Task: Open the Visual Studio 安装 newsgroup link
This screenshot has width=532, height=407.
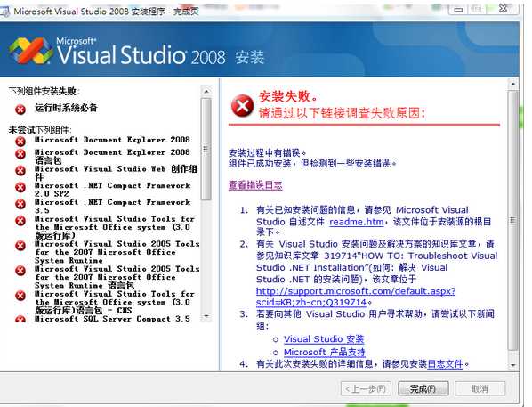Action: coord(324,339)
